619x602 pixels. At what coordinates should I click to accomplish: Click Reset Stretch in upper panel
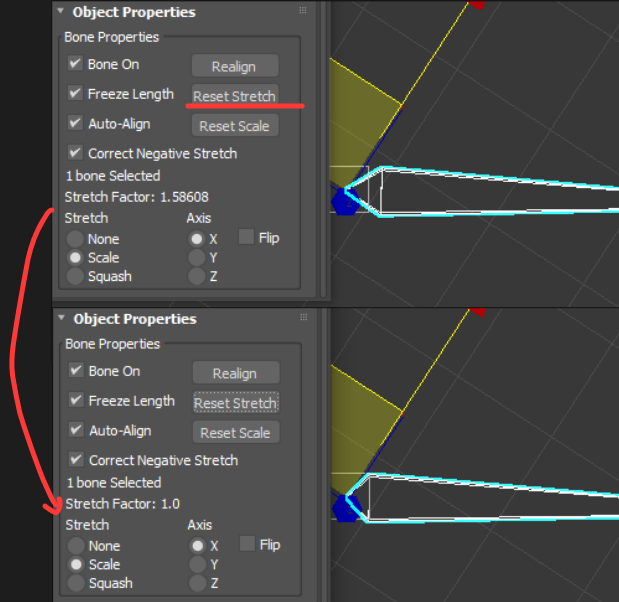pos(235,96)
